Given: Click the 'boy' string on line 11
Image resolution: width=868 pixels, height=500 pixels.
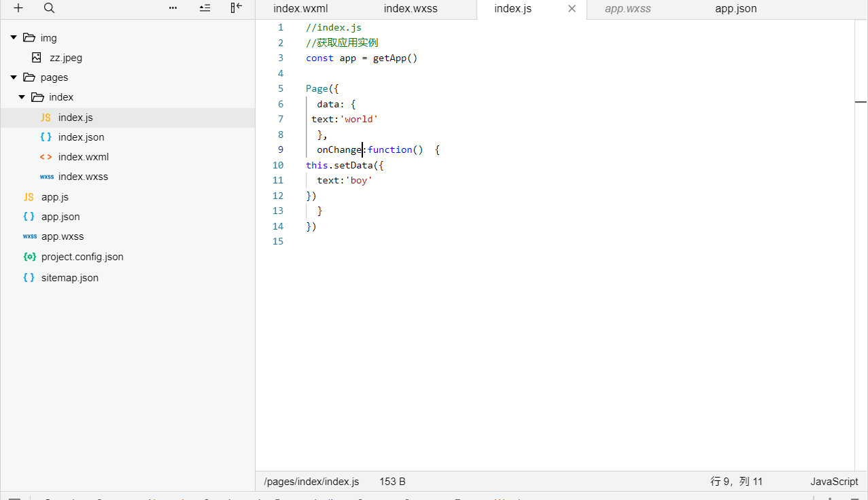Looking at the screenshot, I should pyautogui.click(x=359, y=180).
